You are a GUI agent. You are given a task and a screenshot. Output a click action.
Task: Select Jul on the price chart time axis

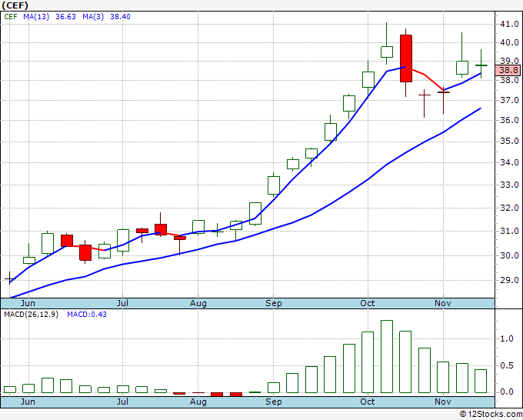tap(122, 303)
